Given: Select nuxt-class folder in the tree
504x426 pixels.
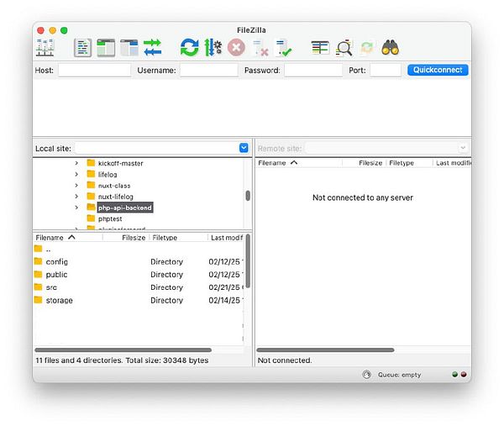Looking at the screenshot, I should tap(114, 186).
